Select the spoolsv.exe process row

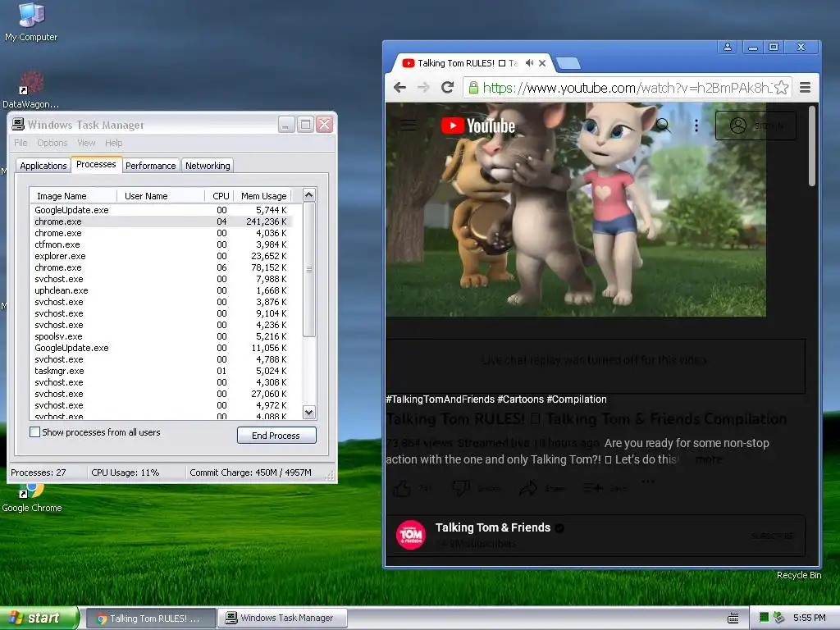point(162,336)
